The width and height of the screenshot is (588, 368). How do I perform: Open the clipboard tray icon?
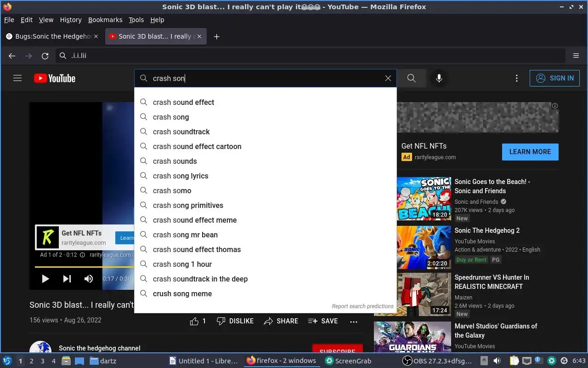click(514, 361)
